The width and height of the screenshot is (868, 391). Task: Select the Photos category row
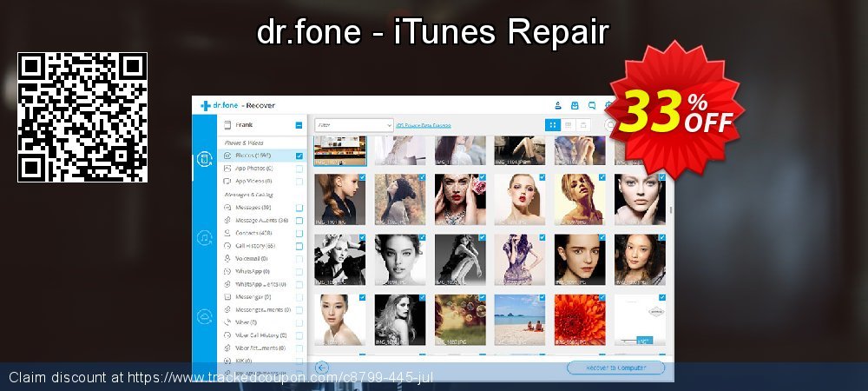[x=262, y=156]
